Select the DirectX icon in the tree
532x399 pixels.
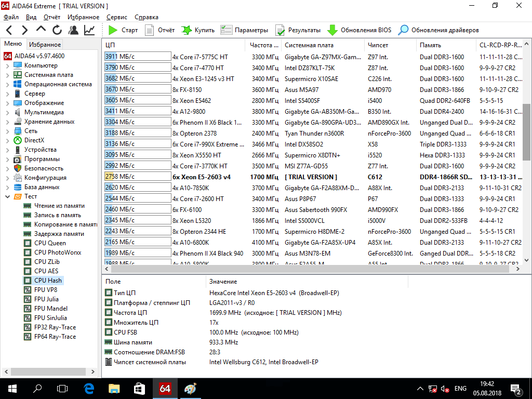click(18, 140)
